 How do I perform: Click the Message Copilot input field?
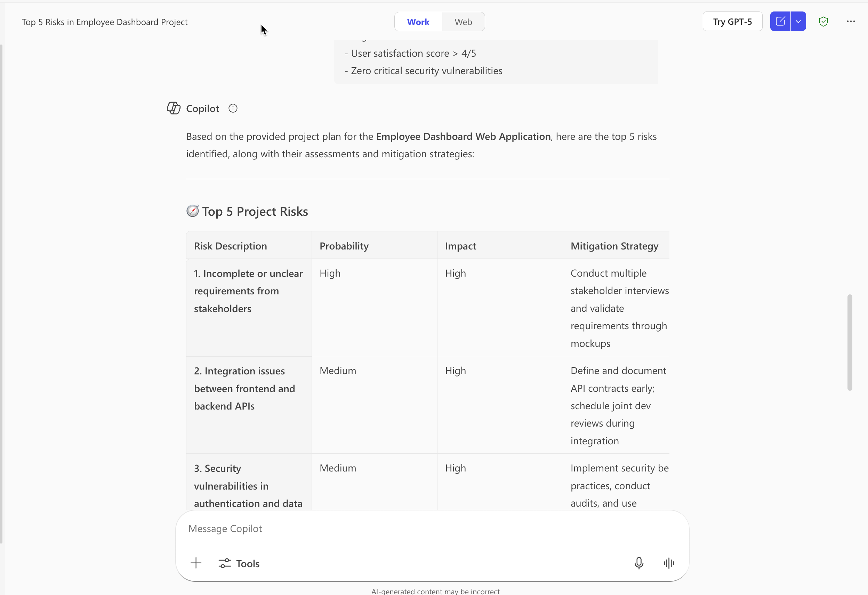(x=432, y=529)
